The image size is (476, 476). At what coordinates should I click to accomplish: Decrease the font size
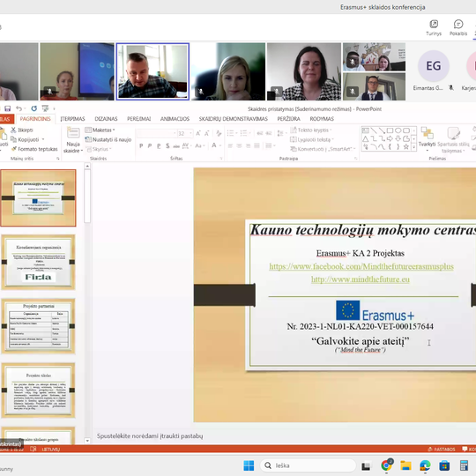point(207,133)
